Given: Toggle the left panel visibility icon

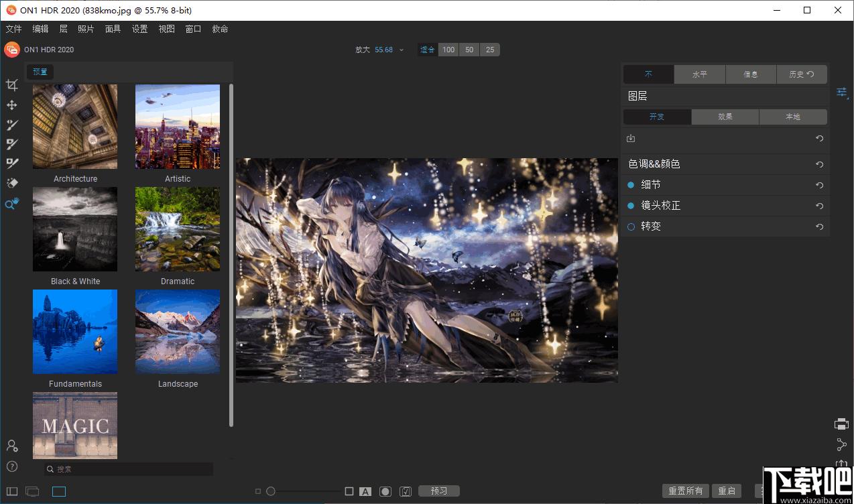Looking at the screenshot, I should (x=12, y=491).
